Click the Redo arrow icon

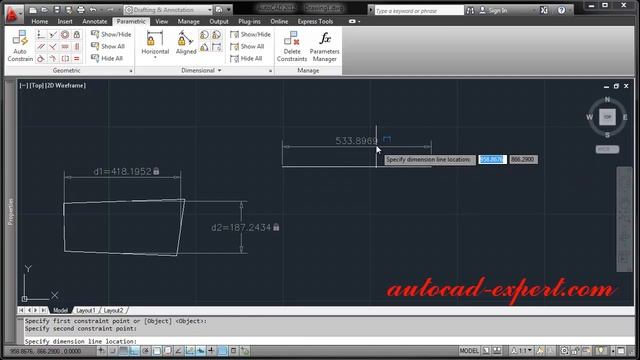pyautogui.click(x=110, y=10)
